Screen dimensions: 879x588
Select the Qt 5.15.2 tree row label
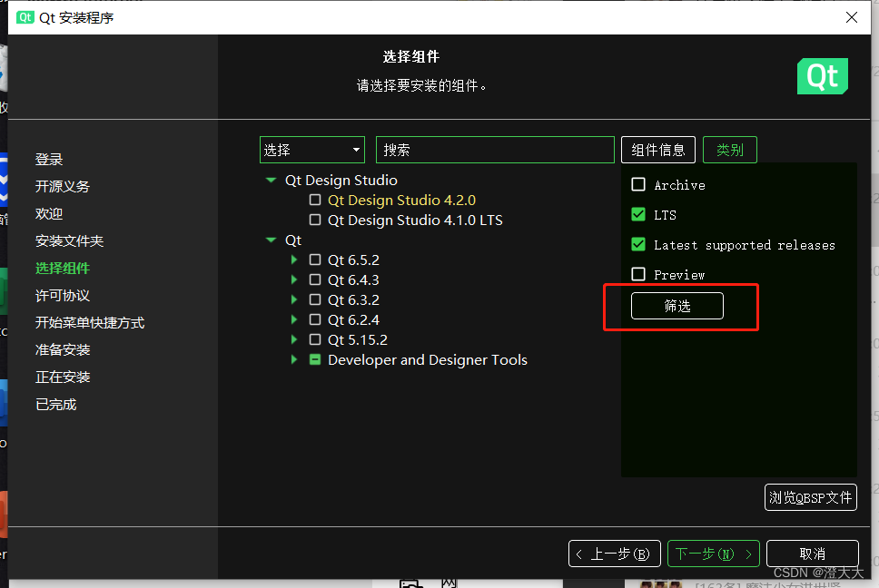pos(357,339)
